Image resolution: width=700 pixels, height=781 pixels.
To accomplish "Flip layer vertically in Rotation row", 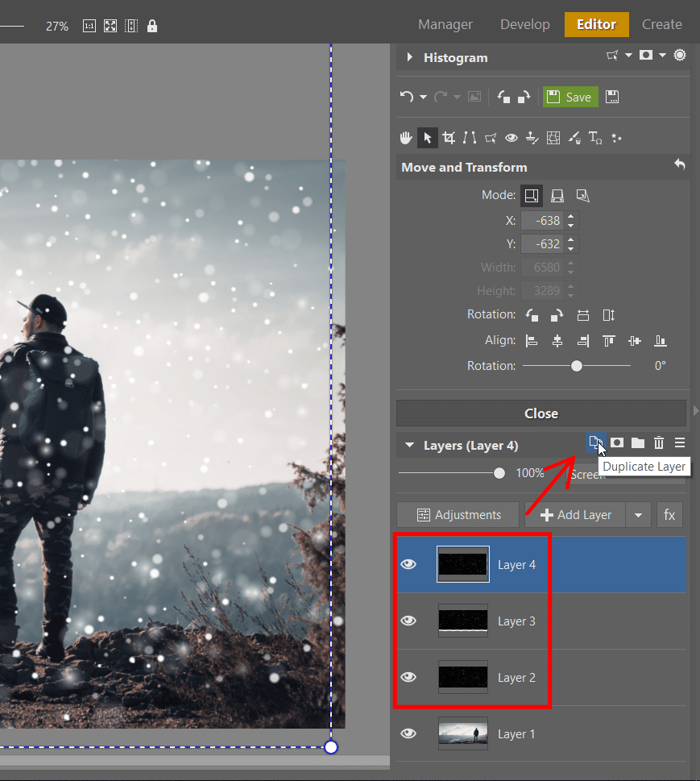I will click(x=608, y=315).
